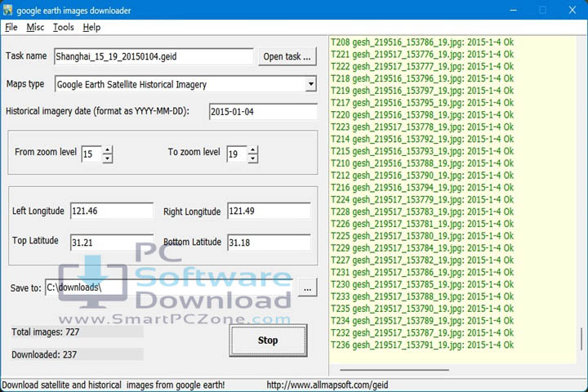Click the From zoom level field
The height and width of the screenshot is (392, 588).
point(91,154)
